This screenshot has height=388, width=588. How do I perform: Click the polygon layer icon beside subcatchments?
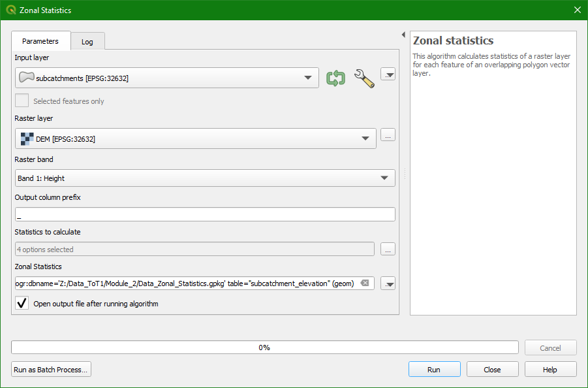26,77
